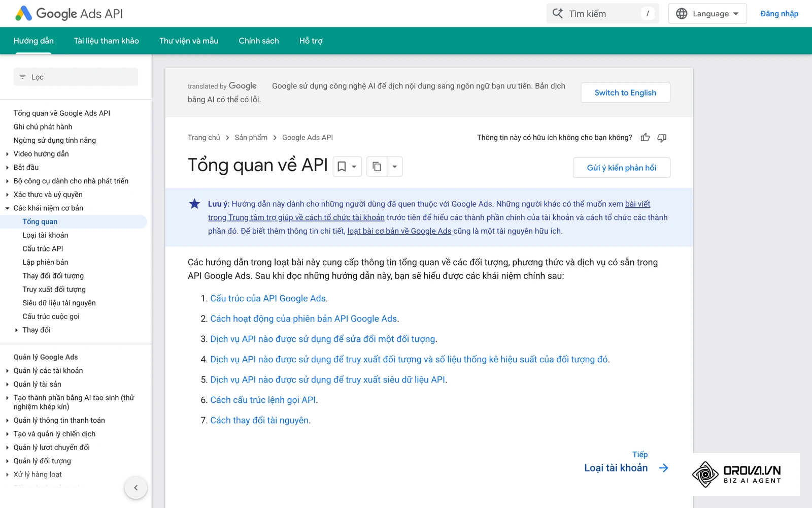Click the Lọc filter input field
This screenshot has width=812, height=508.
click(x=76, y=77)
